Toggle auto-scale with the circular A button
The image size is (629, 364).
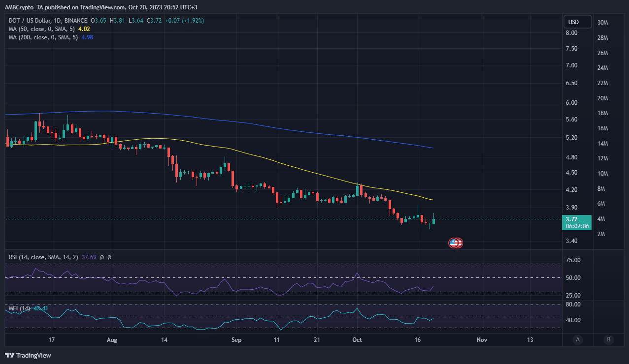(577, 340)
